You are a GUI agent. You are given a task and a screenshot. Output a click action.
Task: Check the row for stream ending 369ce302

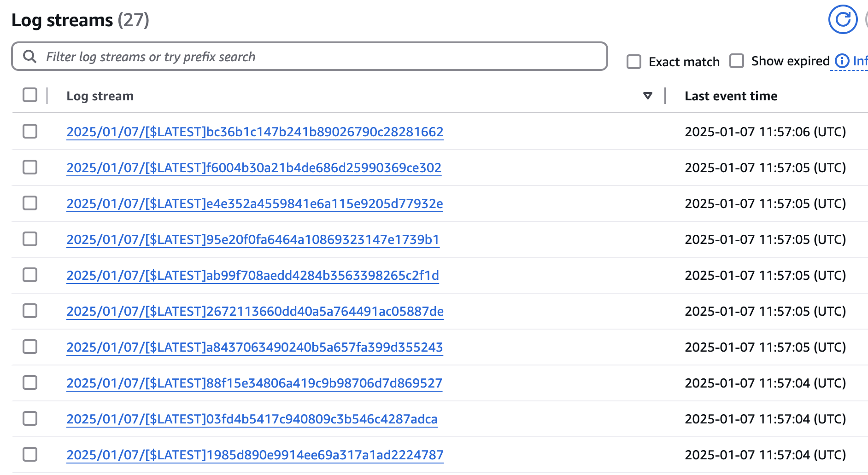[30, 168]
